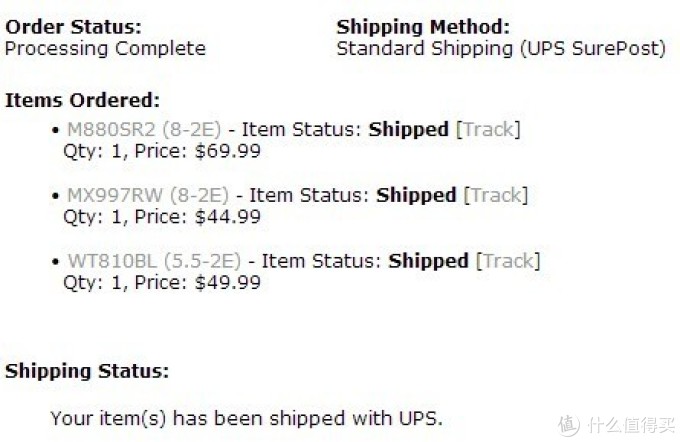Click the shipped with UPS message

coord(246,419)
